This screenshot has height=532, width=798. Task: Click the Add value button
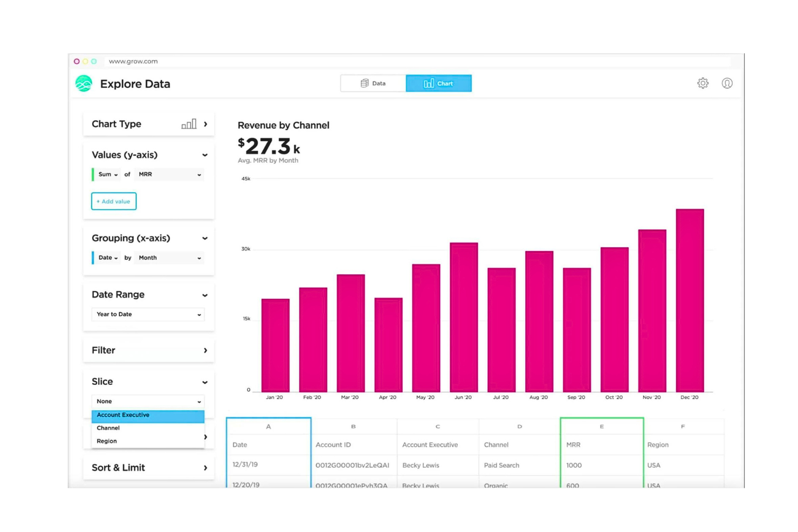coord(114,201)
